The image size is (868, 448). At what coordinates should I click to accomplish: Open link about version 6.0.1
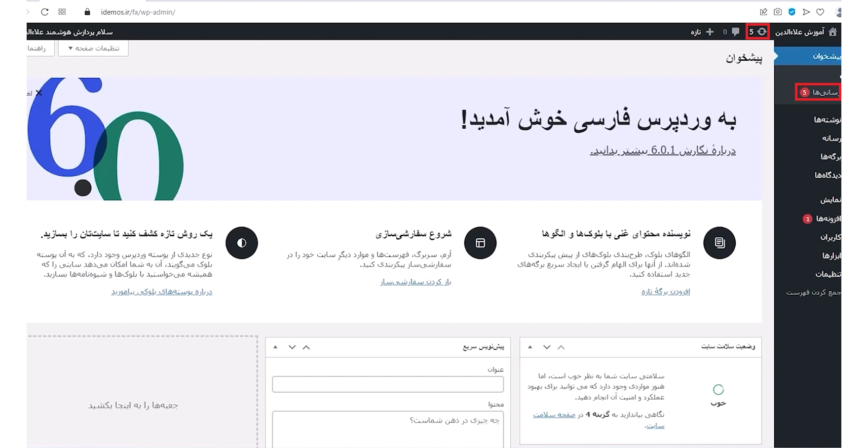click(x=663, y=150)
